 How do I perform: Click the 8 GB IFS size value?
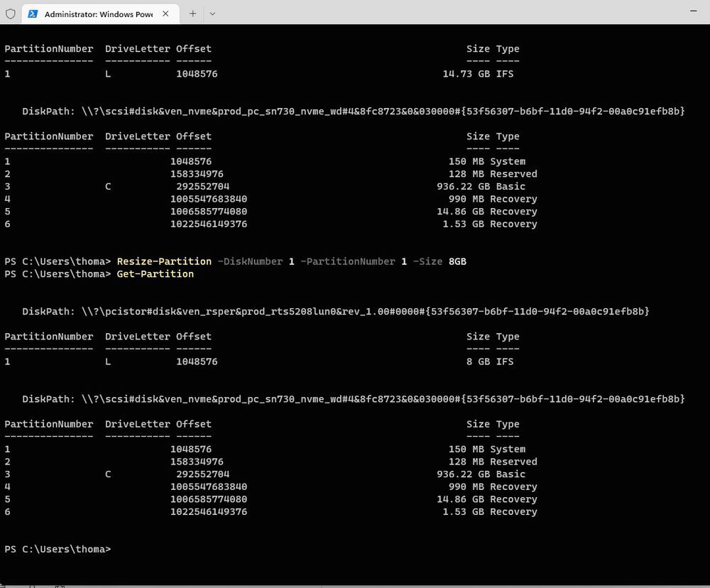tap(478, 361)
